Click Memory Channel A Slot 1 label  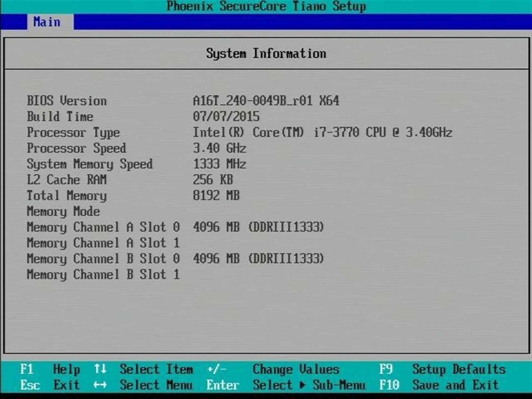click(x=103, y=243)
